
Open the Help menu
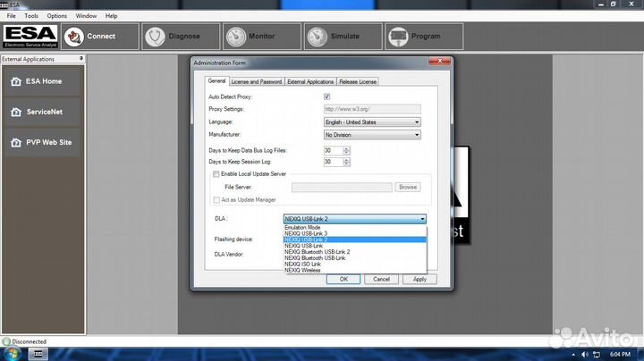point(111,16)
